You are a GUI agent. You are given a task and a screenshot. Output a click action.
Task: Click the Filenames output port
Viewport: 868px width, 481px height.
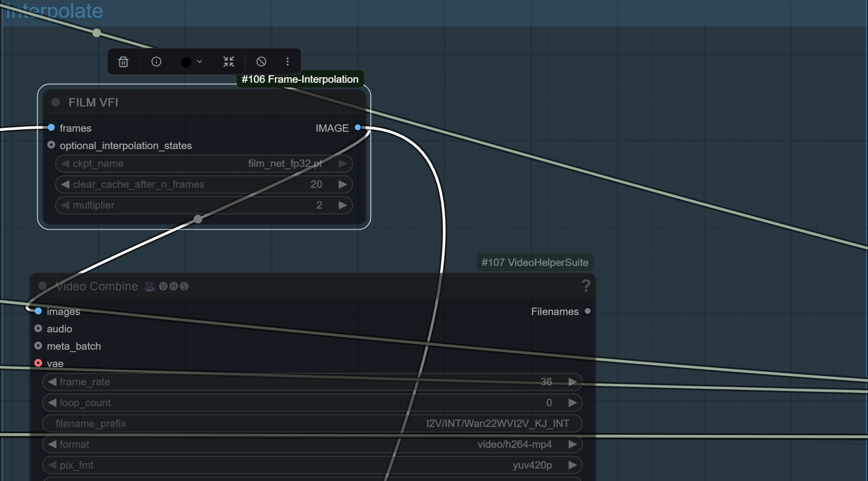[x=588, y=311]
